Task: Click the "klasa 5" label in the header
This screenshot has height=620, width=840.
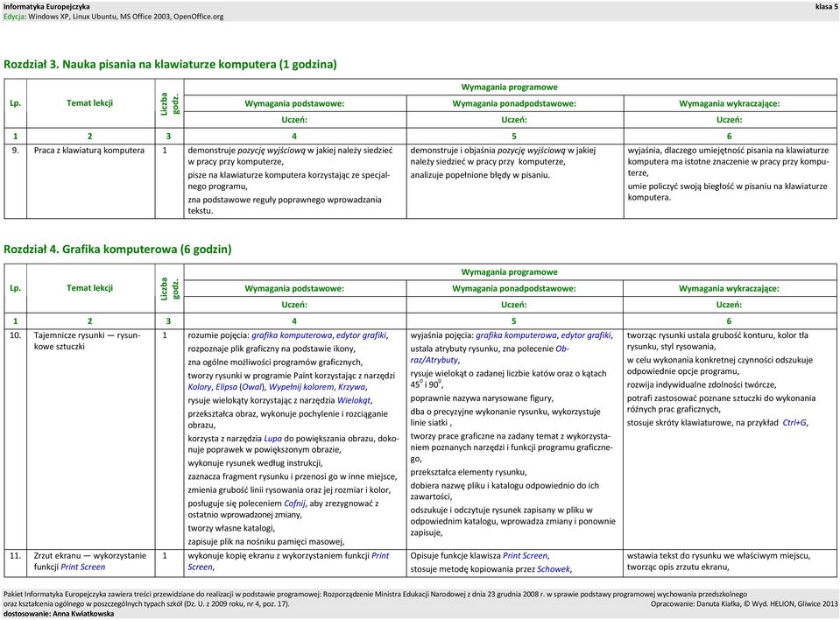Action: pyautogui.click(x=826, y=6)
